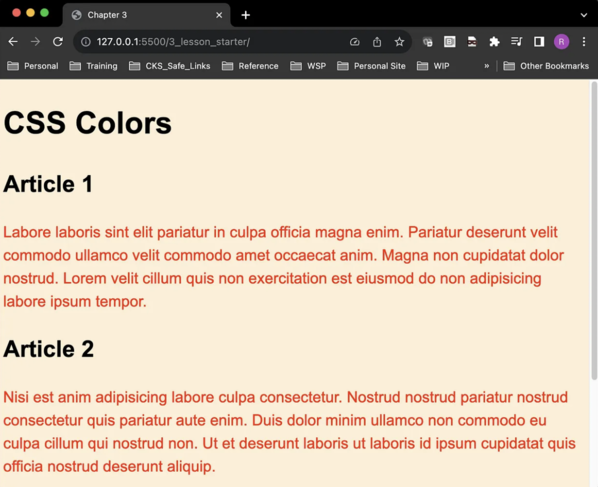Bookmark this tab with the star icon

point(399,42)
